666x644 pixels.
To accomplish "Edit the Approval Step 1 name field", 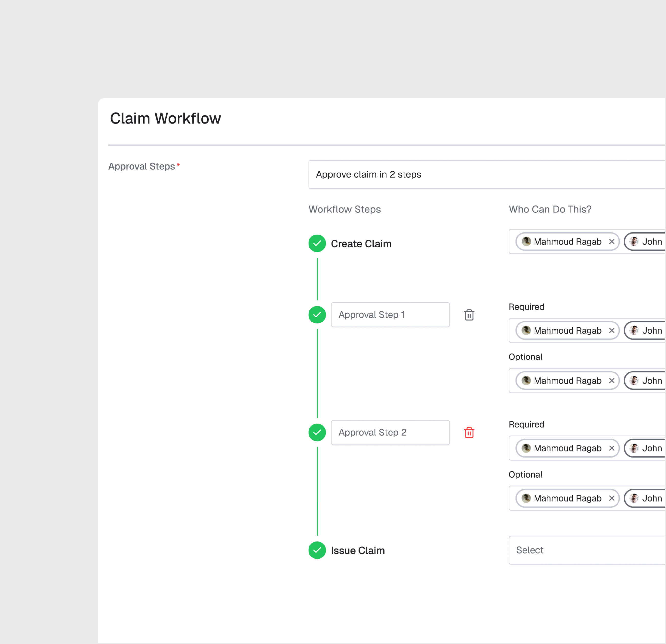I will tap(390, 315).
